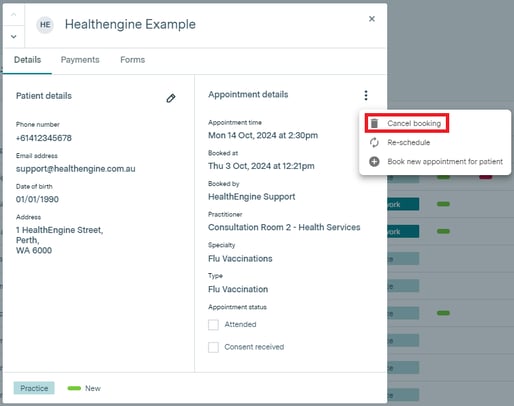514x406 pixels.
Task: Click the Appointment status label
Action: click(237, 307)
